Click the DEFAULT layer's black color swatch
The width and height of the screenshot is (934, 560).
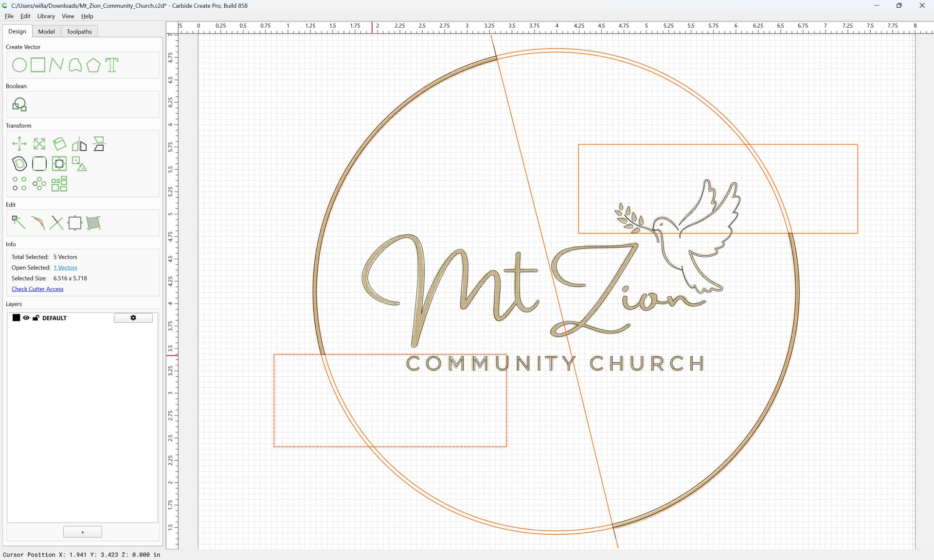pyautogui.click(x=16, y=318)
